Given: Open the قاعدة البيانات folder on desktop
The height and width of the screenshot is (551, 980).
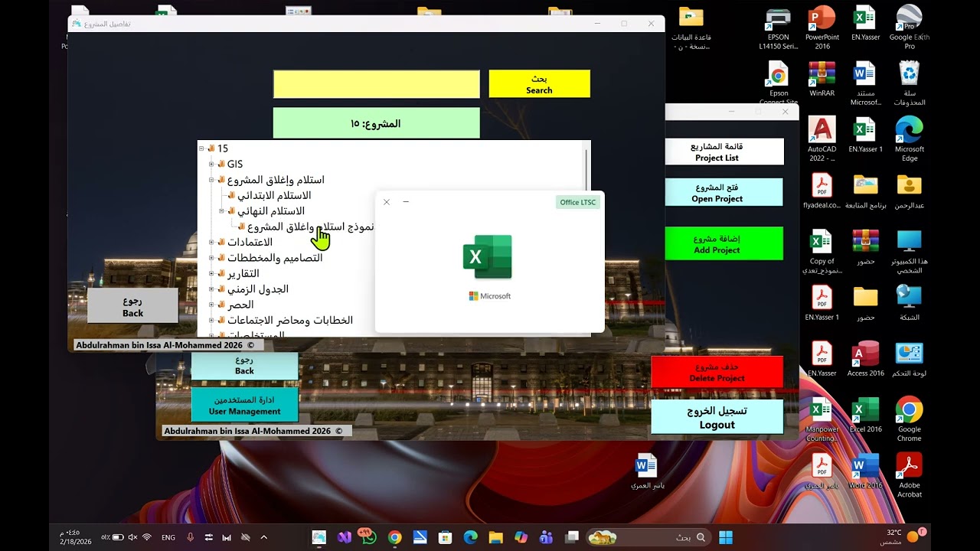Looking at the screenshot, I should click(x=691, y=28).
